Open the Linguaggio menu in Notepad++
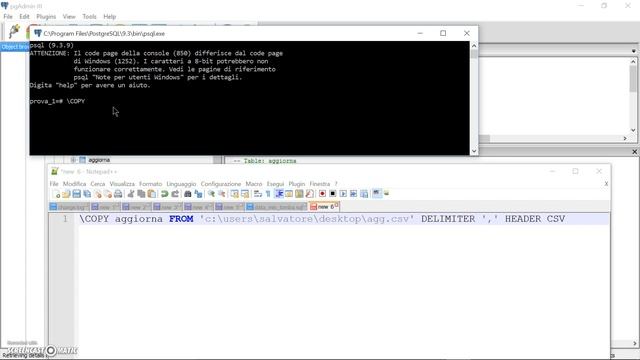 point(181,184)
